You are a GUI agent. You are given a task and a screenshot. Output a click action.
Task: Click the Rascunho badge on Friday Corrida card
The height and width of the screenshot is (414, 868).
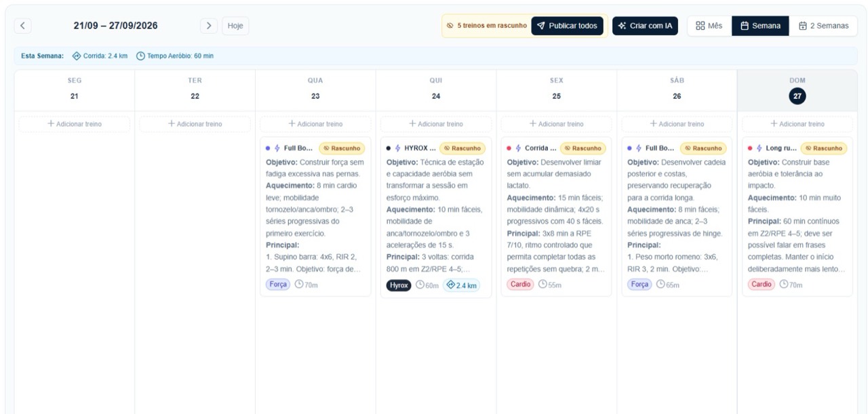coord(583,148)
